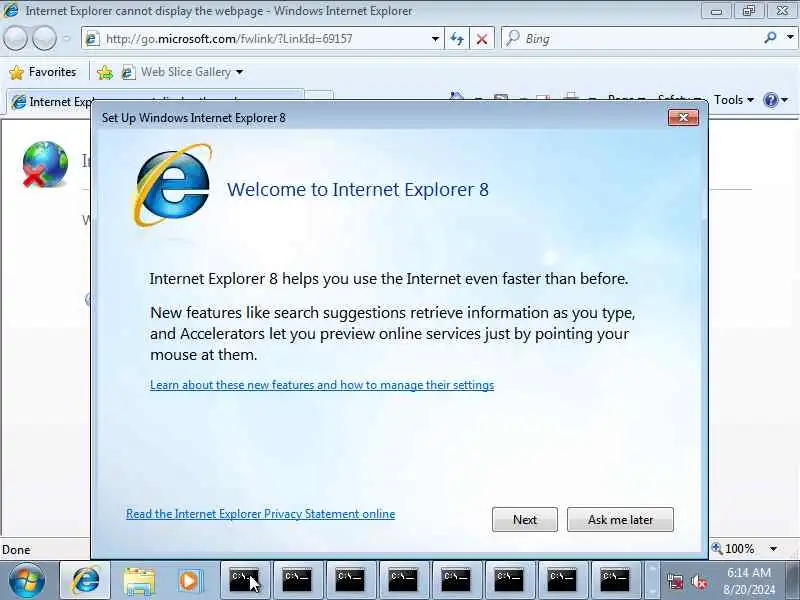Open the search provider dropdown arrow
The width and height of the screenshot is (800, 600).
coord(790,38)
